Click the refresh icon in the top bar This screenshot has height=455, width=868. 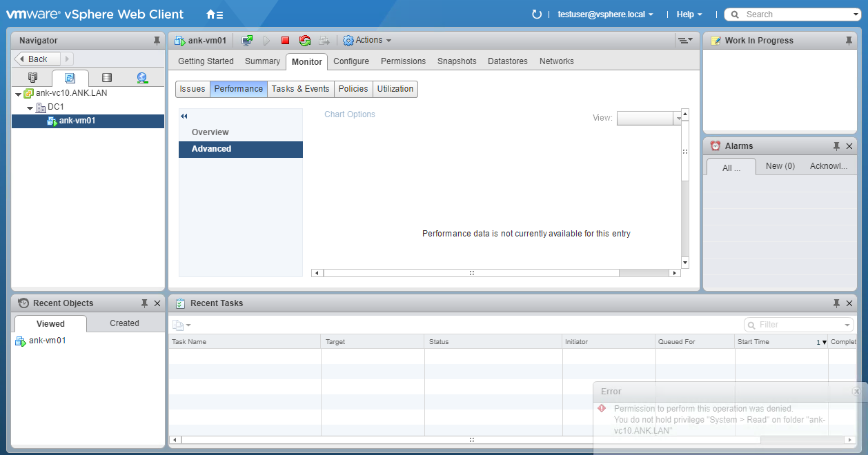[537, 14]
